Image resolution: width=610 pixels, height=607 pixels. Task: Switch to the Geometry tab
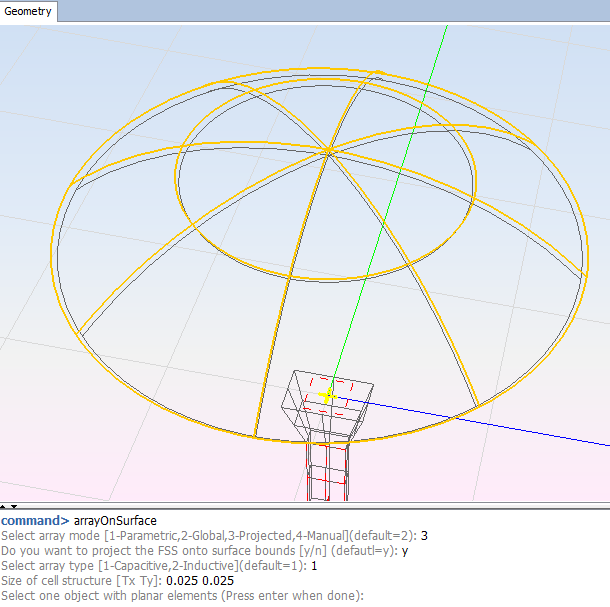pyautogui.click(x=29, y=12)
